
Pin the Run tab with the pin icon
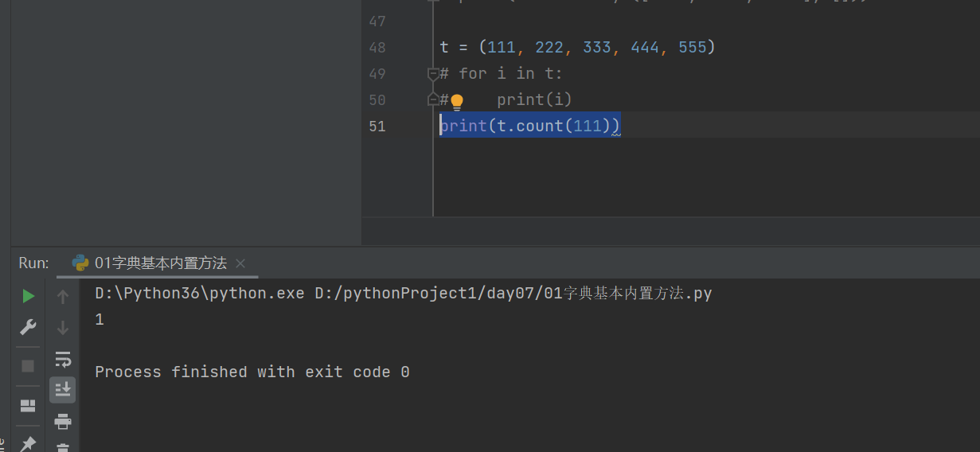pyautogui.click(x=28, y=443)
